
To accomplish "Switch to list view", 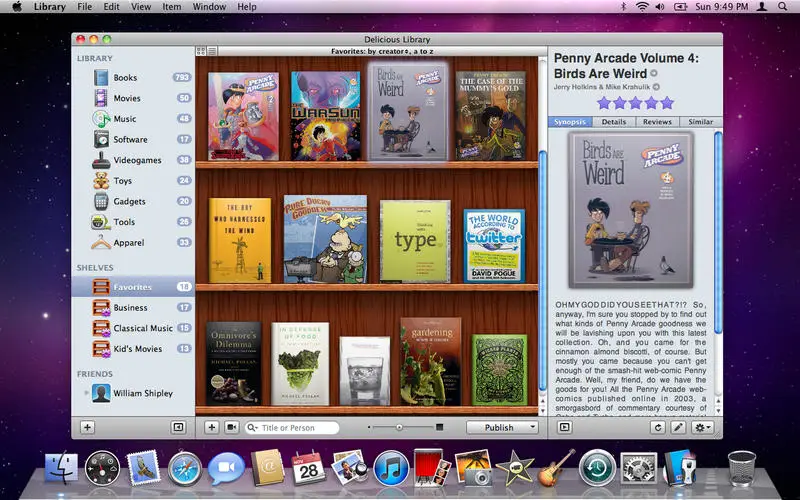I will pyautogui.click(x=212, y=51).
